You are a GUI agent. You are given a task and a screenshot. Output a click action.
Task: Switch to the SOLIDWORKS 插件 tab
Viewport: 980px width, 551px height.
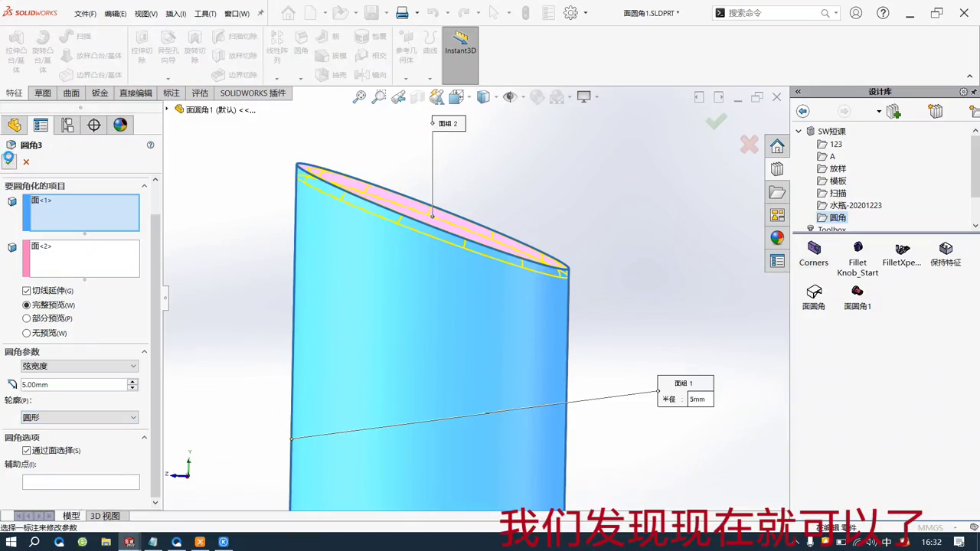[253, 93]
